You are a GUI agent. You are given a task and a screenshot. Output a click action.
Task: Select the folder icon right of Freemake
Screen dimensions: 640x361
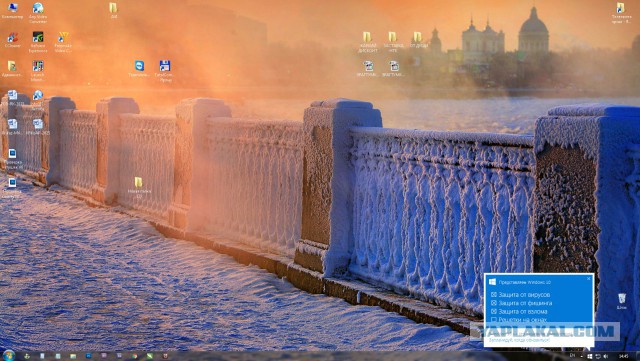(113, 11)
